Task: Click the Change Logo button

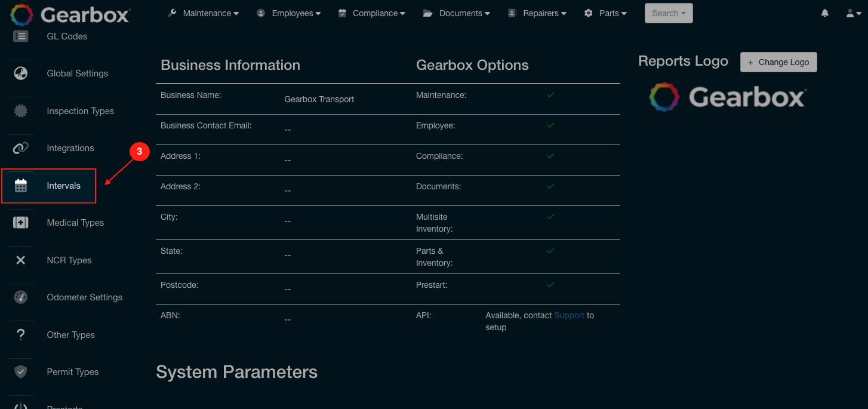Action: click(x=778, y=61)
